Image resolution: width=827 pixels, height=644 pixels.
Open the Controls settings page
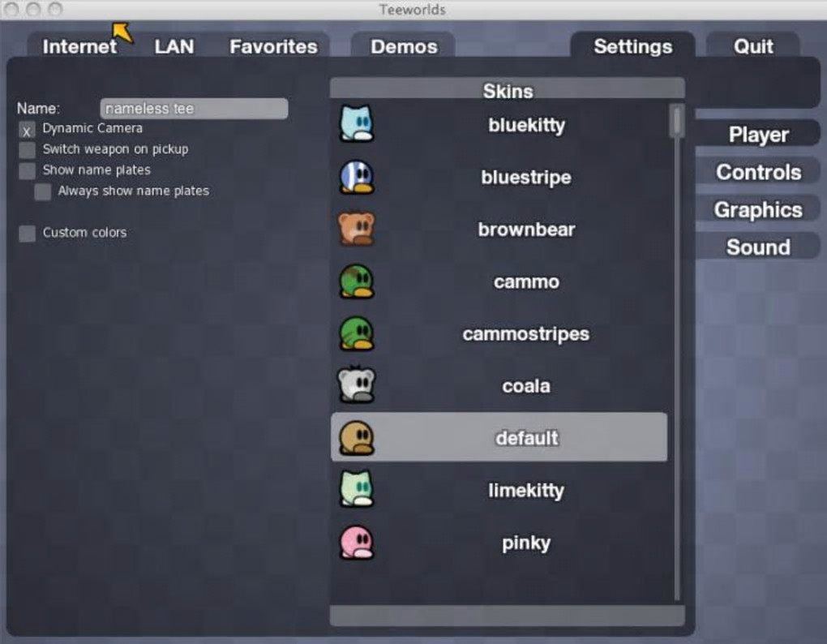pos(758,172)
